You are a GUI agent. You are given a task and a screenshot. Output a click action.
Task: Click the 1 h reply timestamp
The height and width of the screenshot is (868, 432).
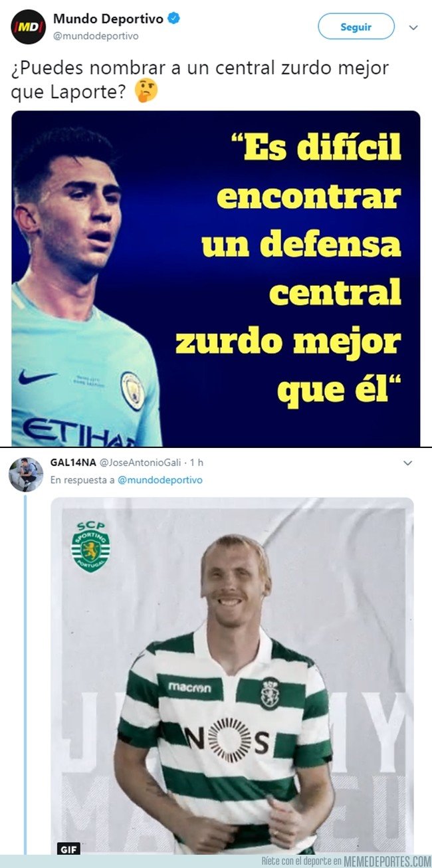click(x=197, y=462)
